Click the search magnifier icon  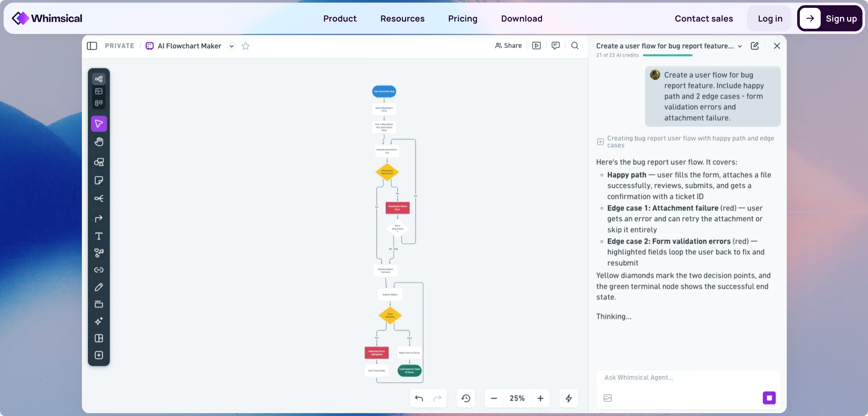(575, 45)
